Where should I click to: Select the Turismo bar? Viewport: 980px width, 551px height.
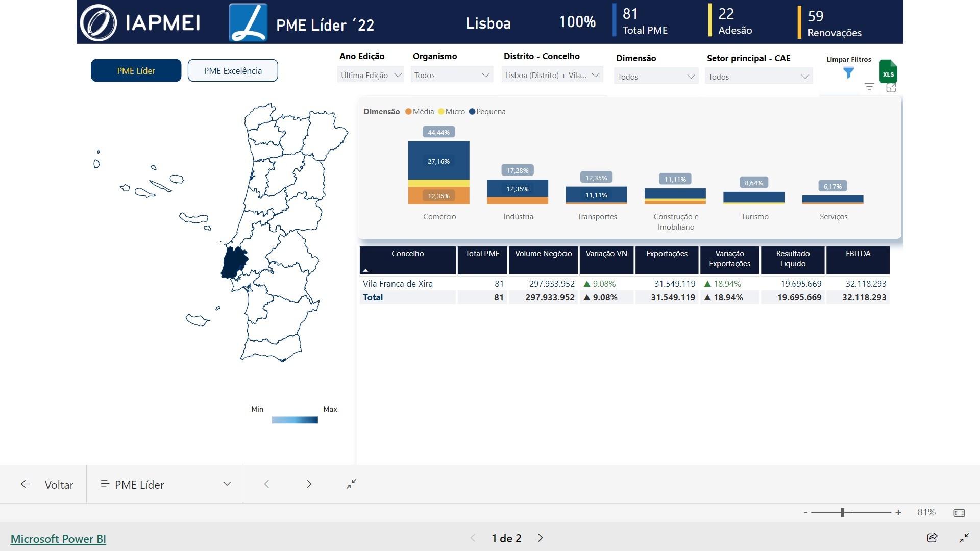[x=754, y=197]
